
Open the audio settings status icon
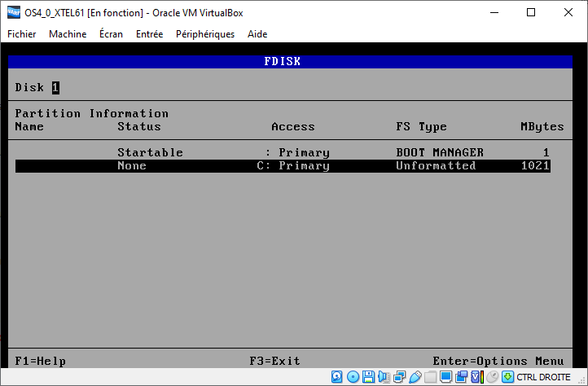click(384, 377)
